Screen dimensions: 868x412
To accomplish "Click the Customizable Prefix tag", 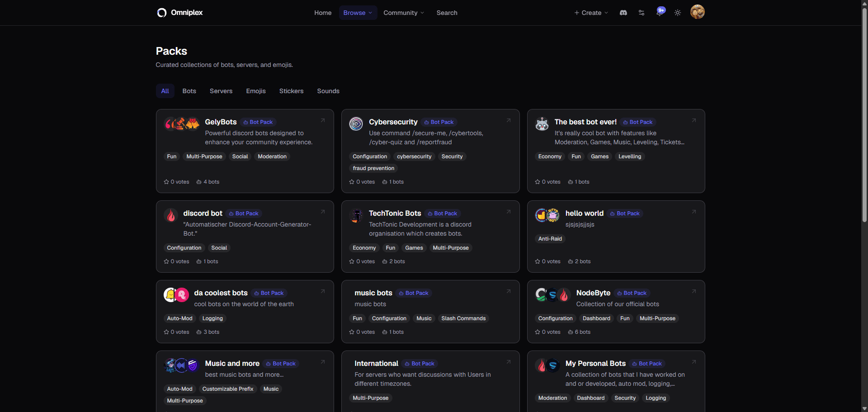I will pyautogui.click(x=228, y=389).
